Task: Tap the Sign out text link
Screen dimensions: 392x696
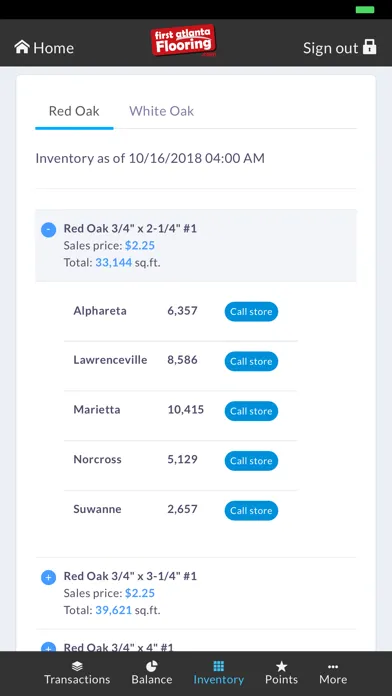Action: pos(330,47)
